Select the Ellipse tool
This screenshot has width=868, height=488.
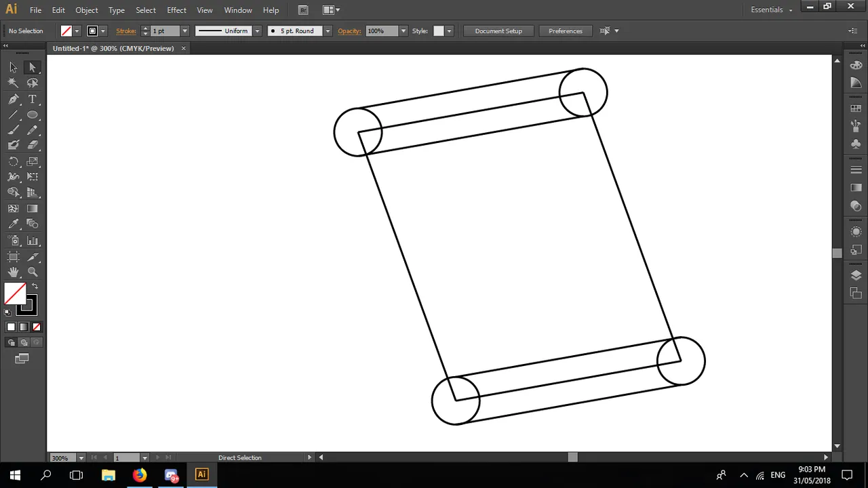coord(32,115)
